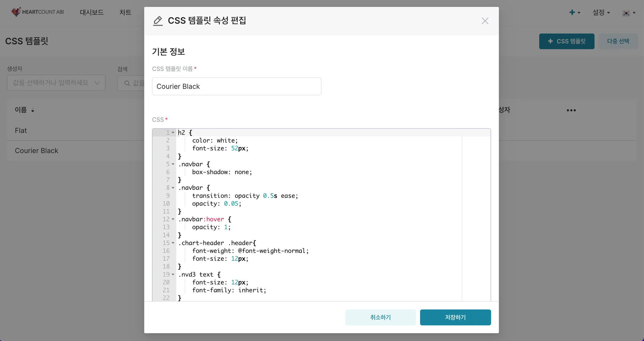Open the 생성자 filter dropdown
Viewport: 644px width, 341px height.
click(x=56, y=83)
